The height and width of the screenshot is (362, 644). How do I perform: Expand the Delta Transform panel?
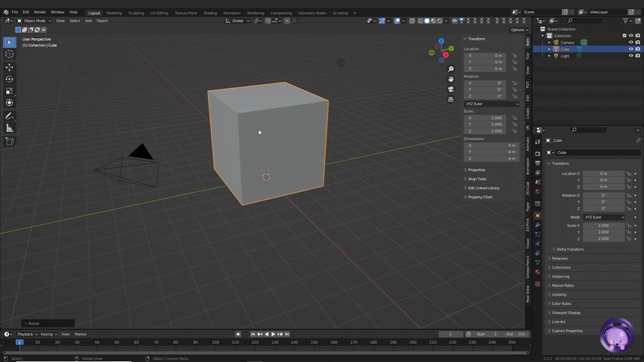tap(569, 249)
